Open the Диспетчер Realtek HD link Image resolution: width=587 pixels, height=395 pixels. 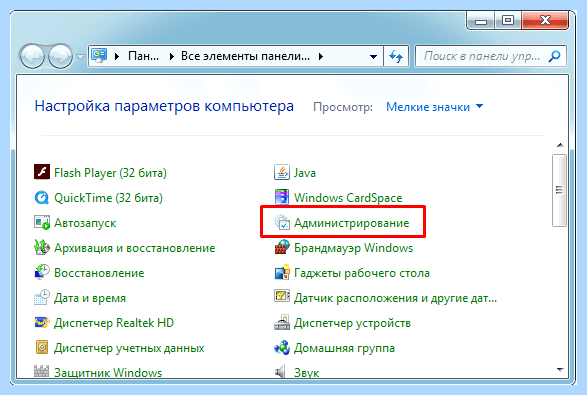pos(114,323)
